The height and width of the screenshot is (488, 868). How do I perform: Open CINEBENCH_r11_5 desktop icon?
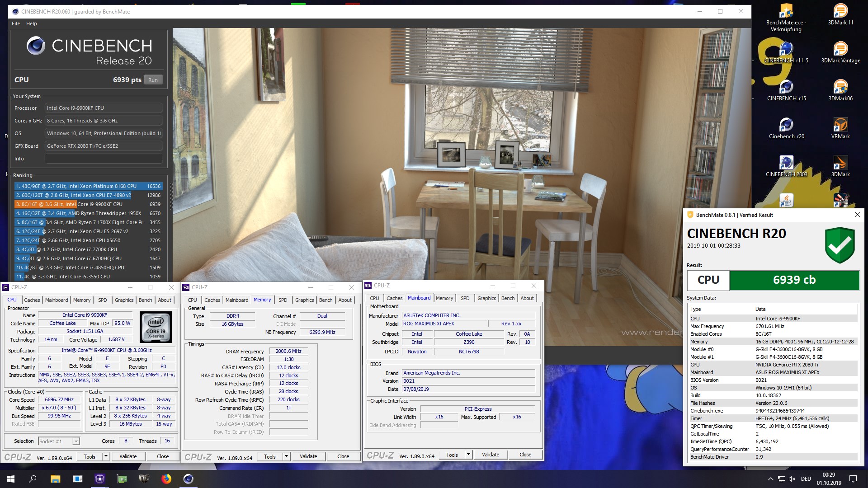click(786, 52)
